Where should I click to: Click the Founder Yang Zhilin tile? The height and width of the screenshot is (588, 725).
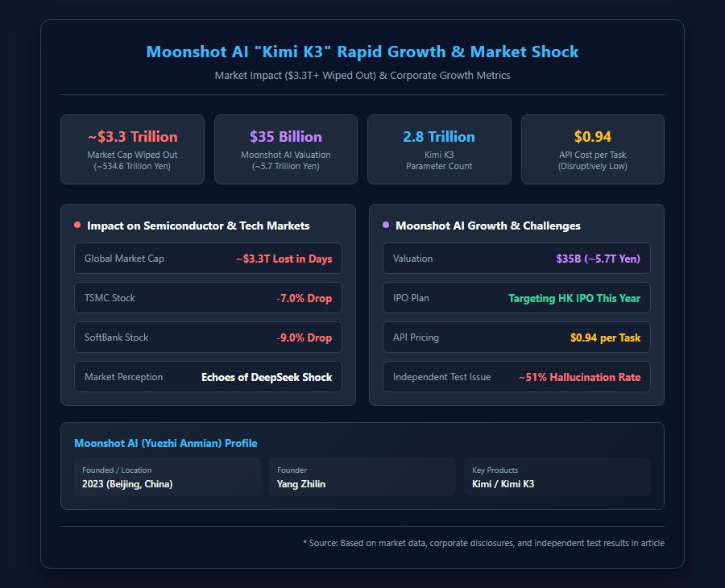pyautogui.click(x=362, y=477)
